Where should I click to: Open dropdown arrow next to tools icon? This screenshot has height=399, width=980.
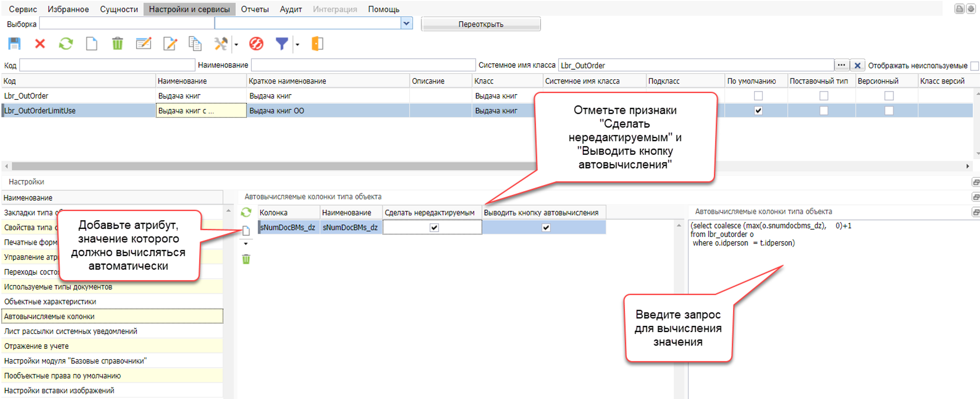(x=236, y=44)
